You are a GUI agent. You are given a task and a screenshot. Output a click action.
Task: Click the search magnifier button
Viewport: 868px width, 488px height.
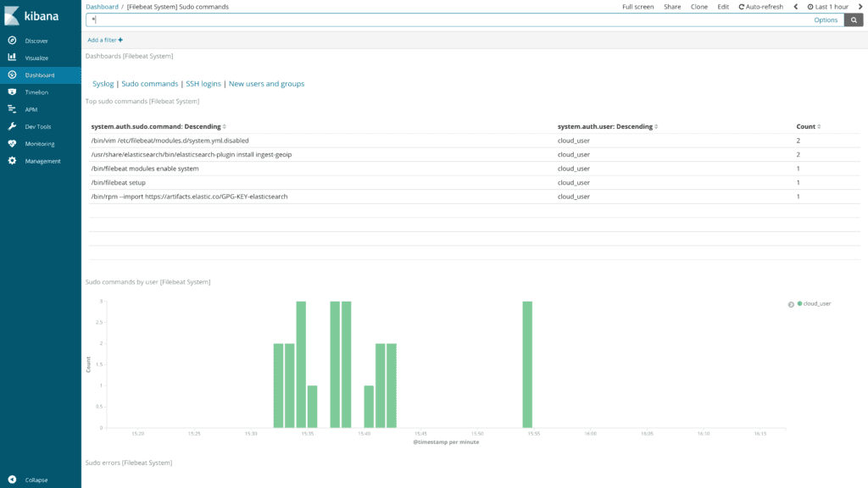tap(854, 20)
